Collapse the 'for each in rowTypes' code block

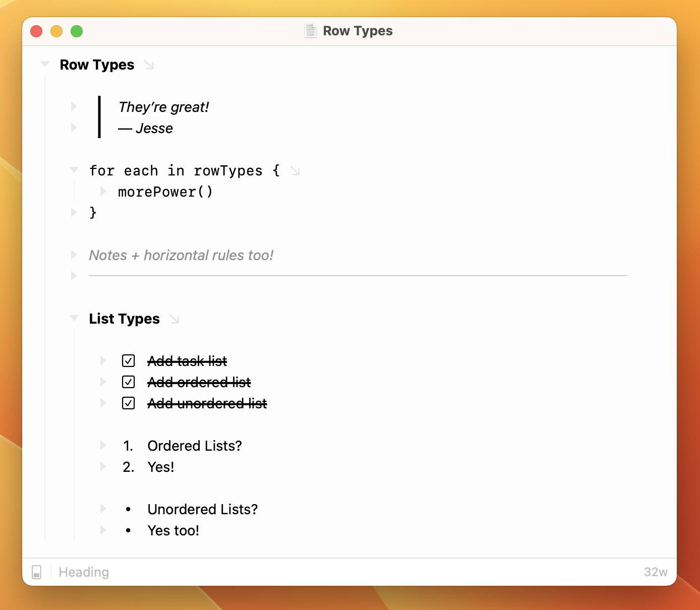74,170
